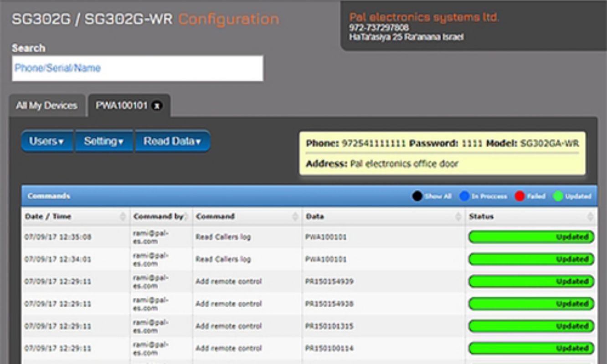607x364 pixels.
Task: Focus the Phone/Serial/Name search field
Action: [x=137, y=68]
